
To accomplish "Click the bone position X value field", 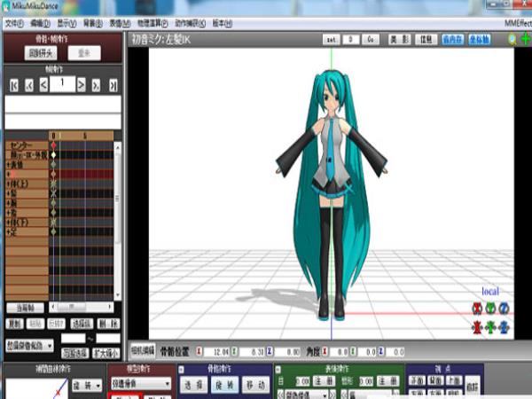I will click(x=216, y=352).
